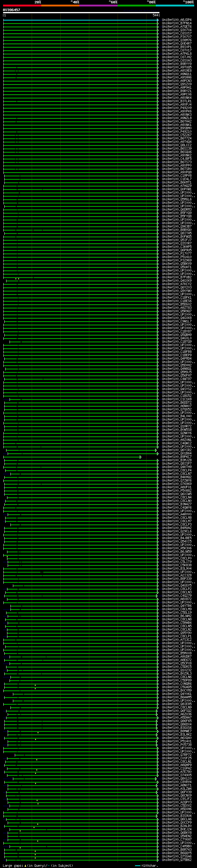This screenshot has width=197, height=868.
Task: Select the hit UniRef100_B9P6C7
Action: pos(177,457)
